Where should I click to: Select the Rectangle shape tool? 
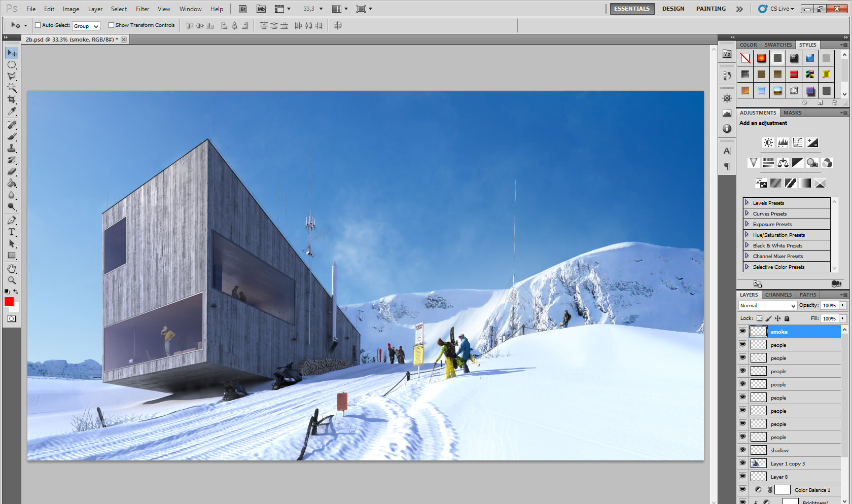point(12,255)
